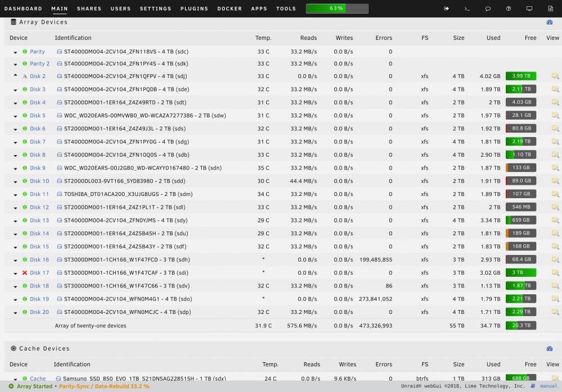Image resolution: width=562 pixels, height=392 pixels.
Task: Click the info monitor icon in top bar
Action: pyautogui.click(x=529, y=8)
